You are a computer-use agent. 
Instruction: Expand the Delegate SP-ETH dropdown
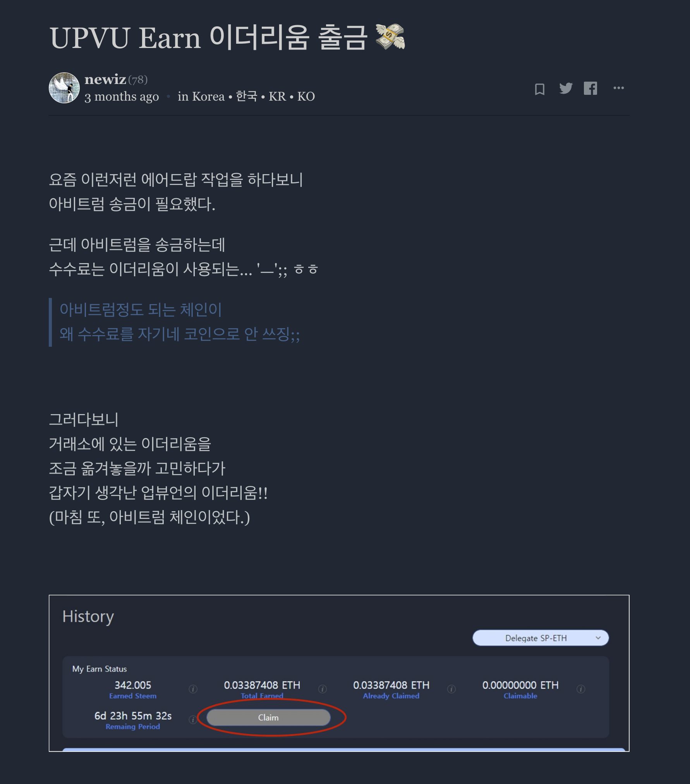point(541,638)
